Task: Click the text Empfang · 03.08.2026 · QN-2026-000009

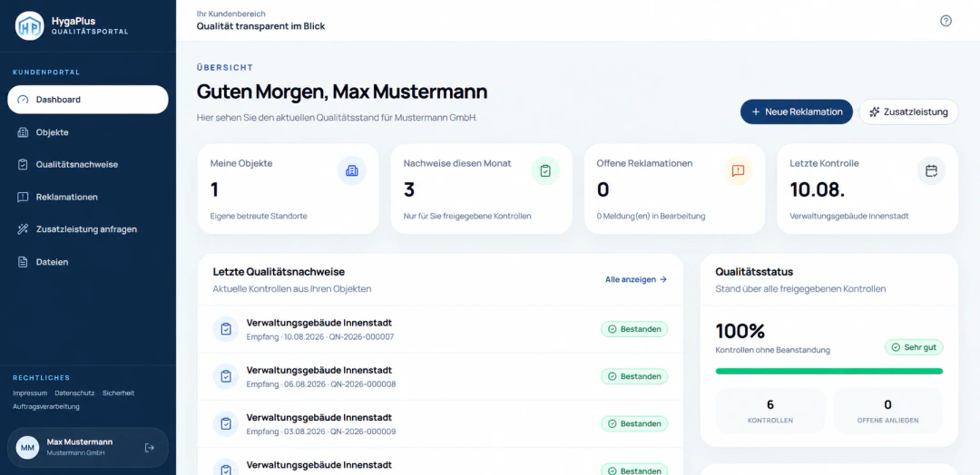Action: [320, 431]
